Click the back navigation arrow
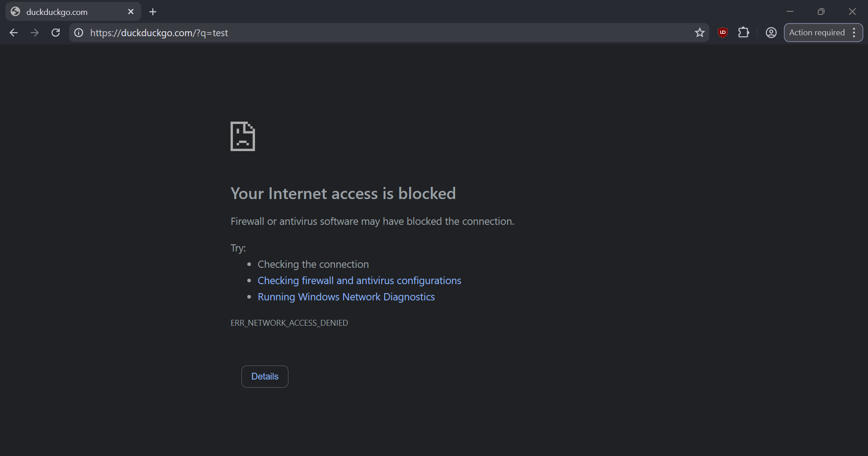This screenshot has width=868, height=456. point(14,33)
